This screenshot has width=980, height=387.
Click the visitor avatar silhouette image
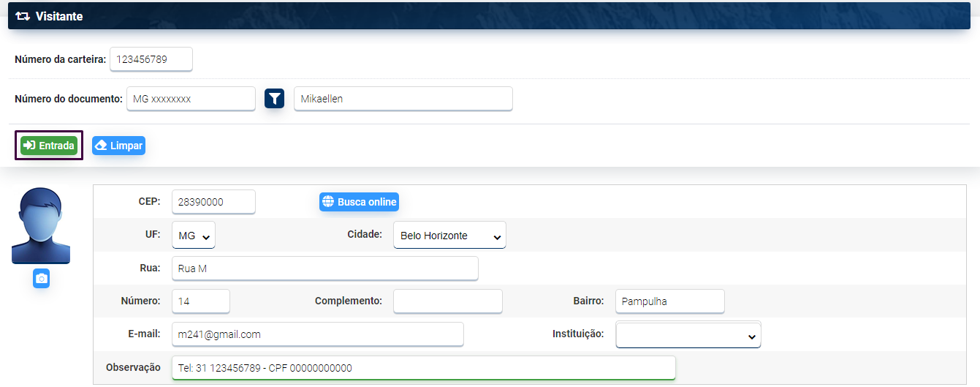(41, 225)
